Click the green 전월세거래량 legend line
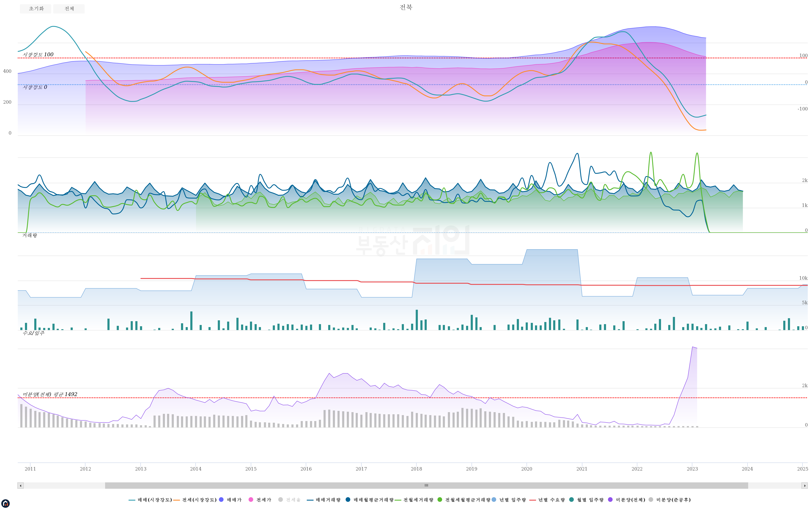The width and height of the screenshot is (812, 512). [x=398, y=500]
